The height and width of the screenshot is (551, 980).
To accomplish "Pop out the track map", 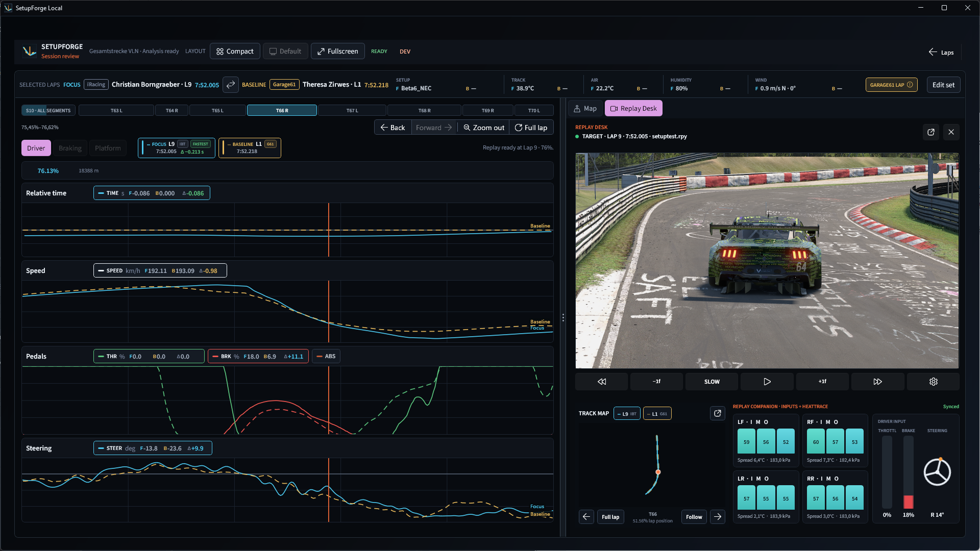I will [718, 413].
